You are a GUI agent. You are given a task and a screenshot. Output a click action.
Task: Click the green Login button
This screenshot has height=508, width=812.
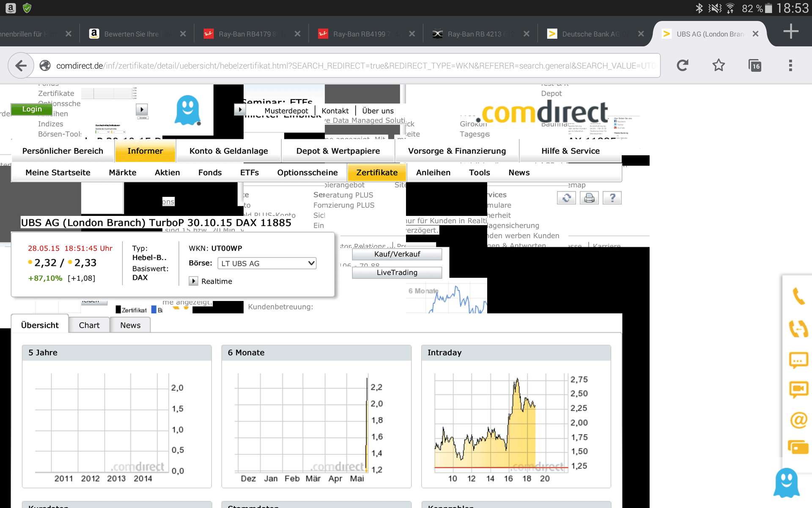[x=32, y=109]
